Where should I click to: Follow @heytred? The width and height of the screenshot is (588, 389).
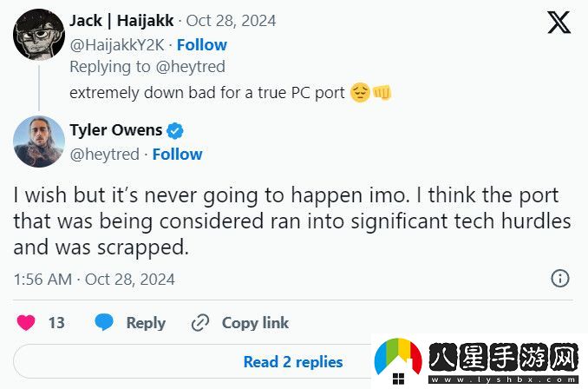pos(177,154)
